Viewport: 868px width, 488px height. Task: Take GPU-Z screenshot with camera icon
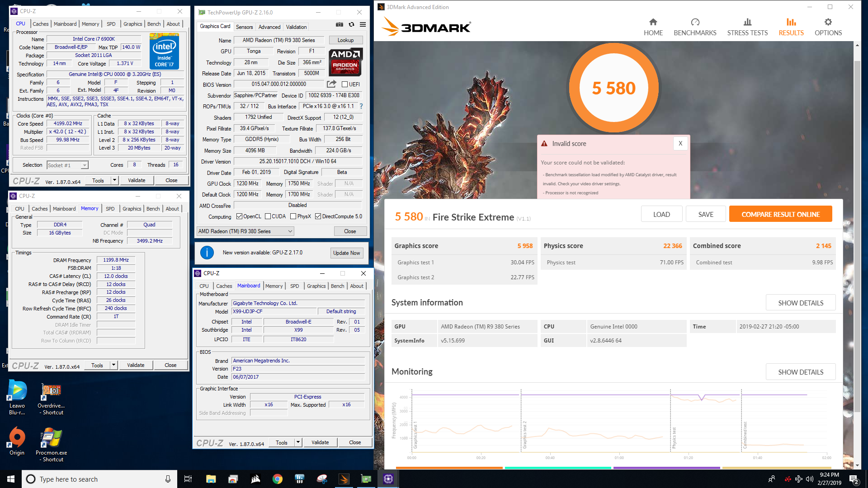point(340,24)
